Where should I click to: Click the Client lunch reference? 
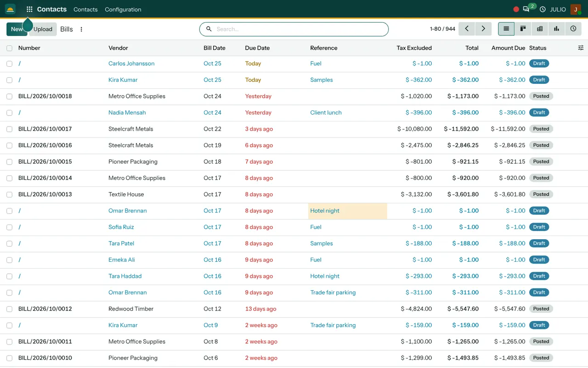tap(326, 113)
